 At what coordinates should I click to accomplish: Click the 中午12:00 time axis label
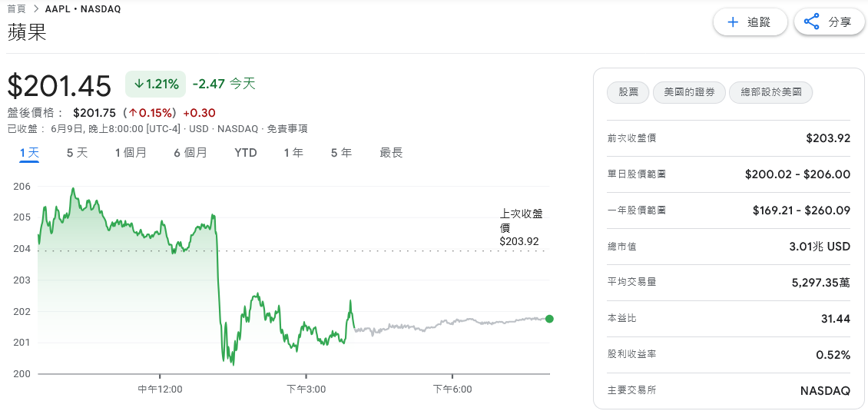coord(160,389)
